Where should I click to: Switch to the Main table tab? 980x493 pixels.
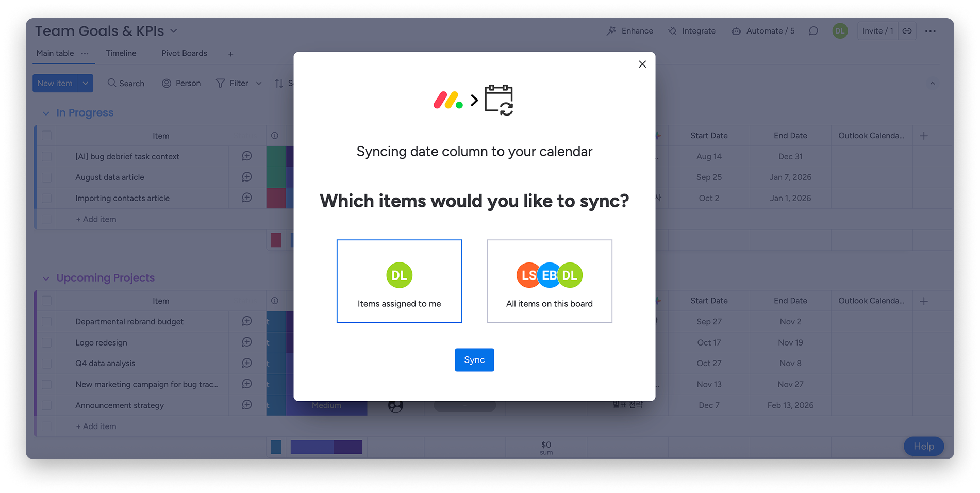tap(55, 53)
